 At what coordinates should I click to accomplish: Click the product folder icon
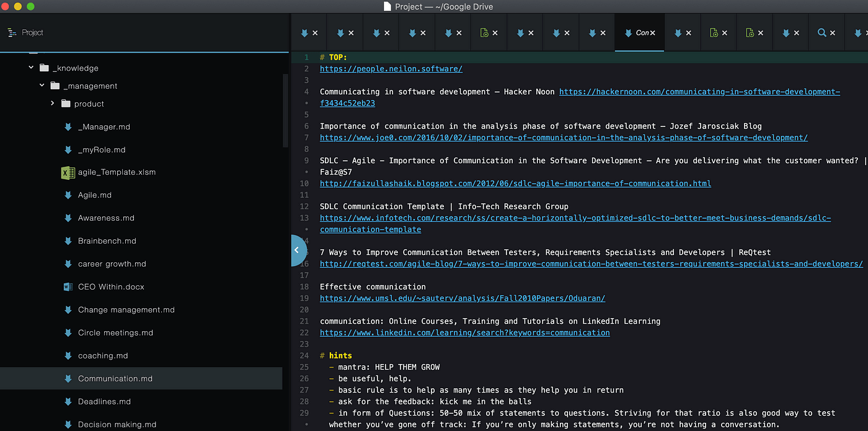pyautogui.click(x=66, y=104)
